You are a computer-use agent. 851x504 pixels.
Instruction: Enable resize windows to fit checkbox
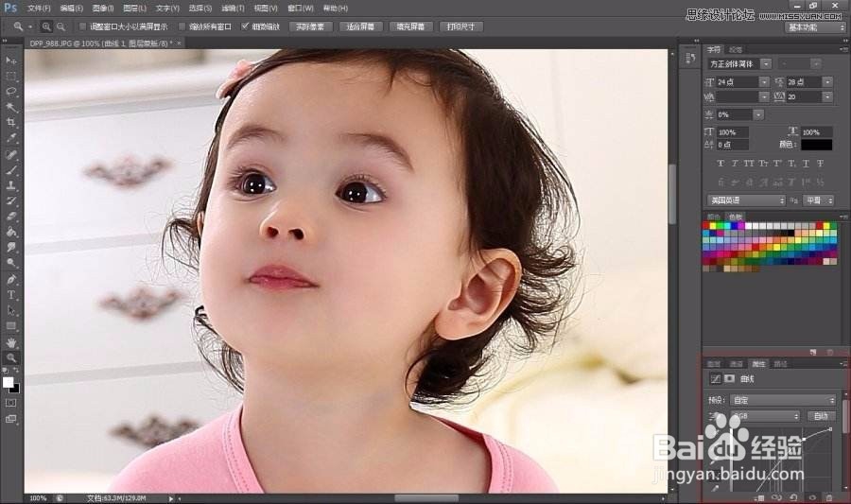[82, 26]
